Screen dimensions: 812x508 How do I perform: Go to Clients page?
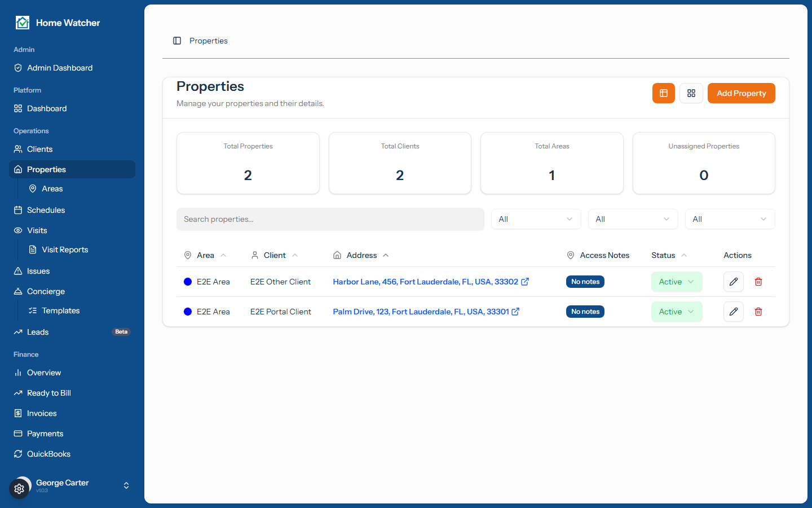(x=72, y=149)
